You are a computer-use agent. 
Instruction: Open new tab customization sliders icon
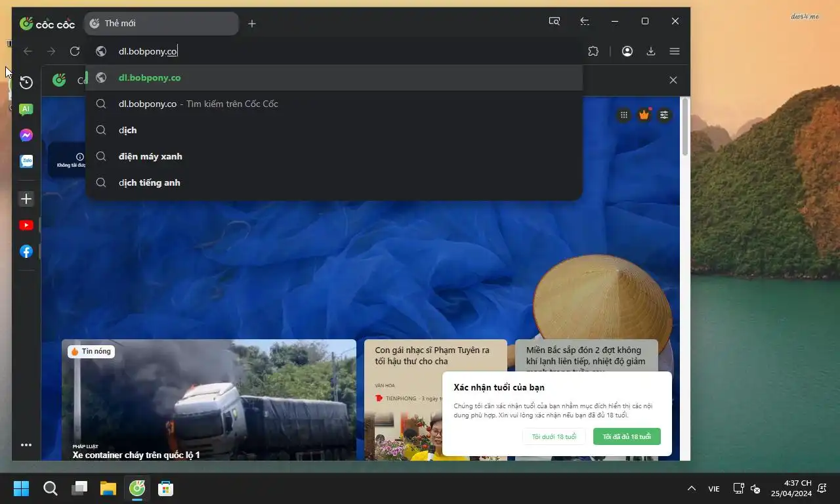pos(664,115)
